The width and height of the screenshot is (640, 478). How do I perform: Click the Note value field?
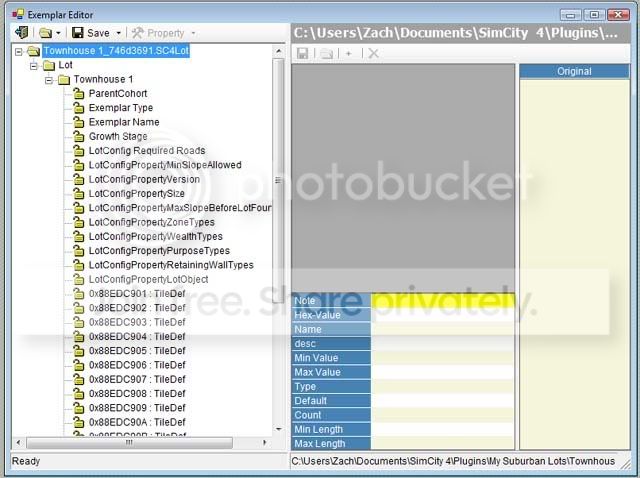pyautogui.click(x=442, y=300)
